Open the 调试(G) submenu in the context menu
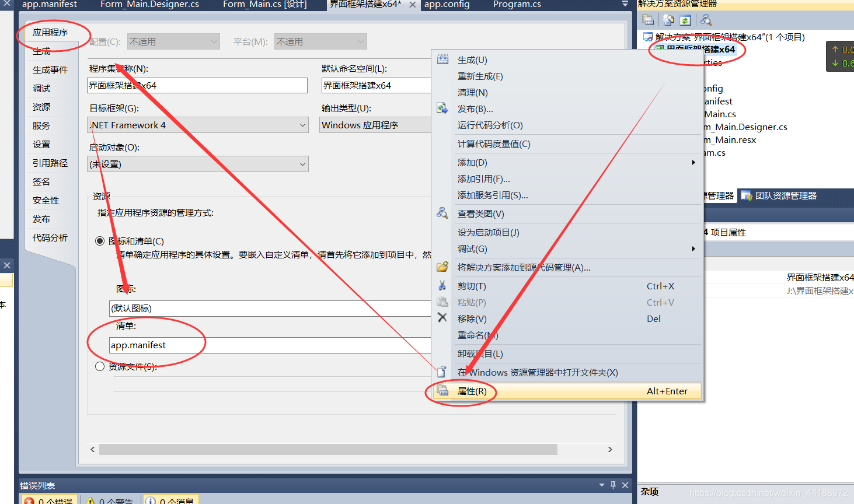 (566, 249)
